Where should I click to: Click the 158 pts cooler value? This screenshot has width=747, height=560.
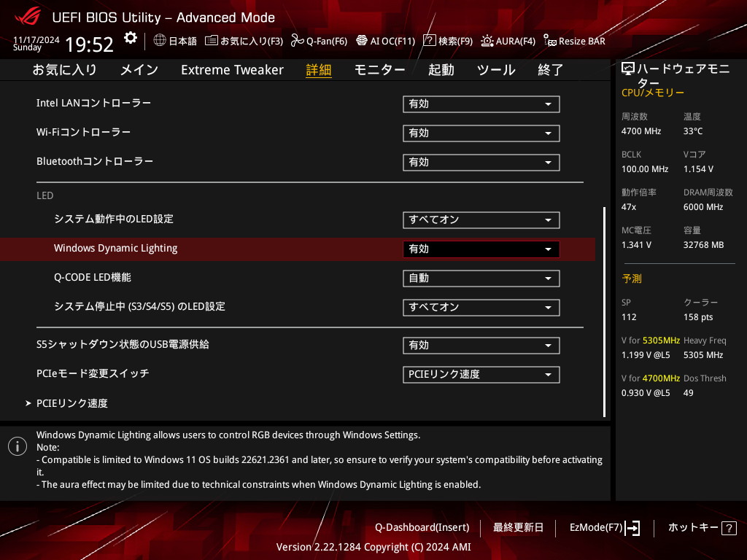tap(698, 317)
